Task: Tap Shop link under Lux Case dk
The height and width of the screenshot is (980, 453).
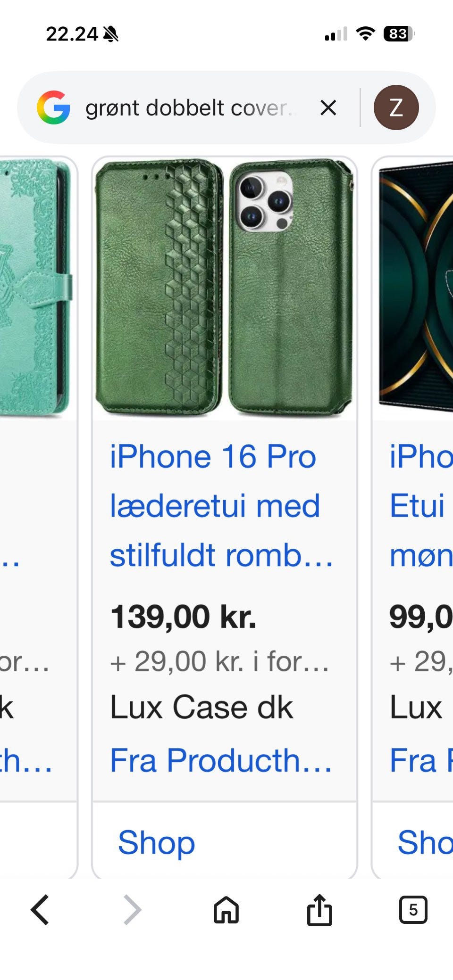Action: [156, 842]
